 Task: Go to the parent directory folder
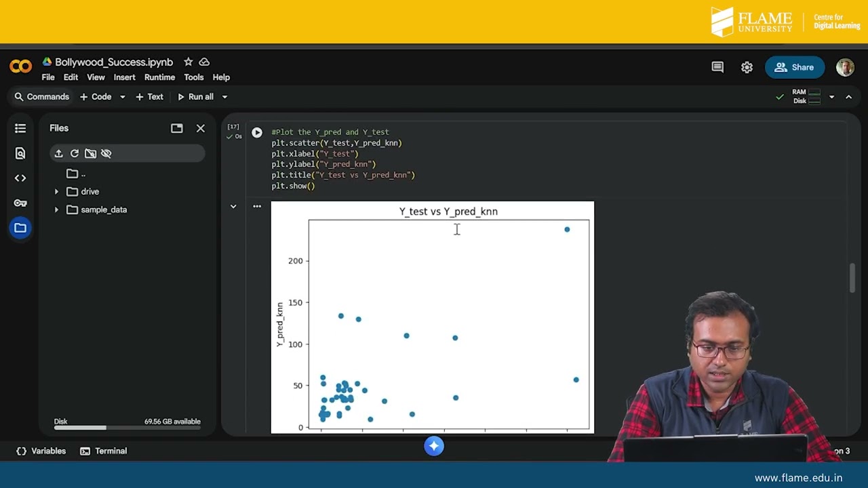pos(75,174)
